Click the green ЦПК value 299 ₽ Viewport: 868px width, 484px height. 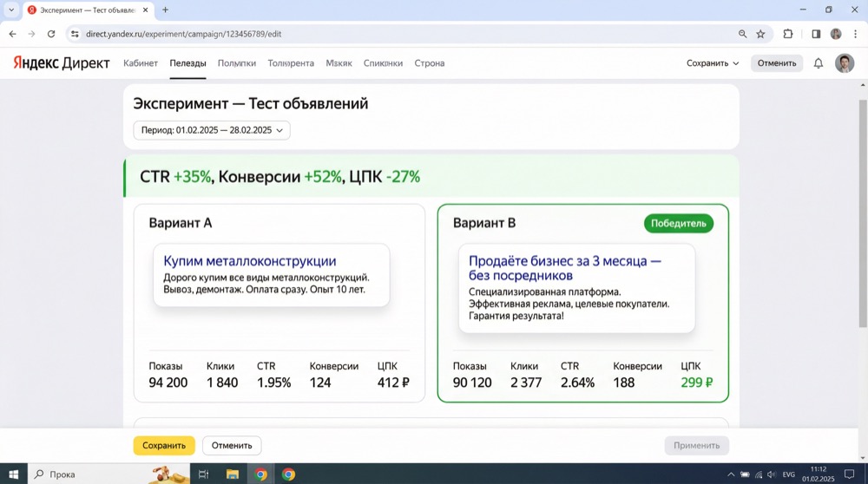[x=697, y=383]
